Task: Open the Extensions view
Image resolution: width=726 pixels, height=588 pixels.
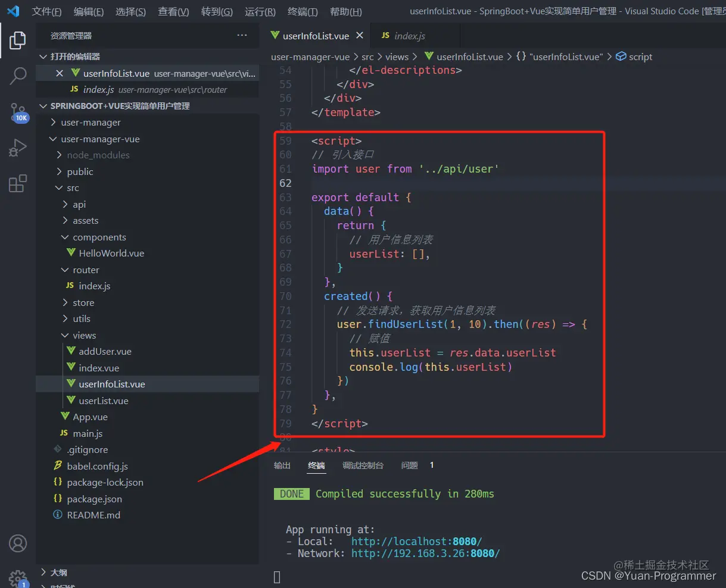Action: pyautogui.click(x=18, y=183)
